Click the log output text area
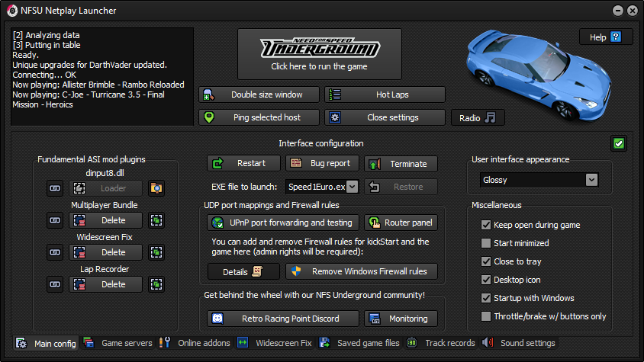 [102, 76]
